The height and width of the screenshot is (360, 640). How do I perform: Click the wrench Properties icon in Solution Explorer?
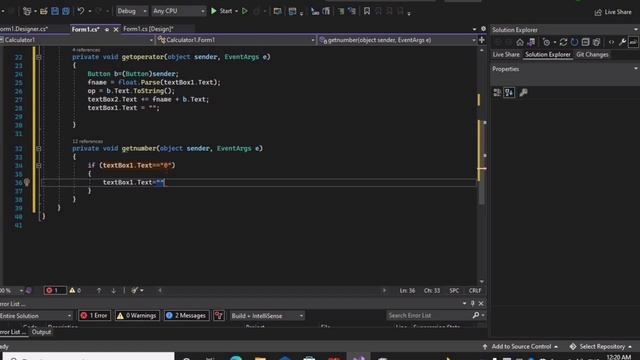pyautogui.click(x=622, y=42)
